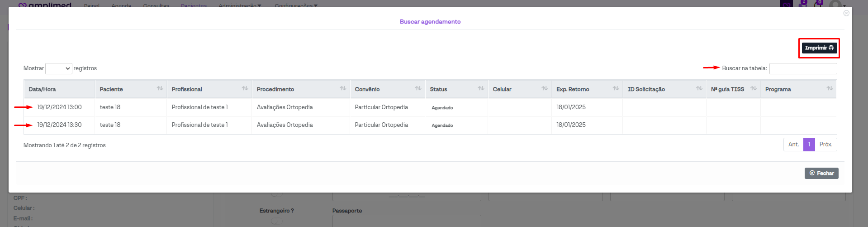Select page 1 in the pagination
Image resolution: width=868 pixels, height=227 pixels.
coord(809,145)
